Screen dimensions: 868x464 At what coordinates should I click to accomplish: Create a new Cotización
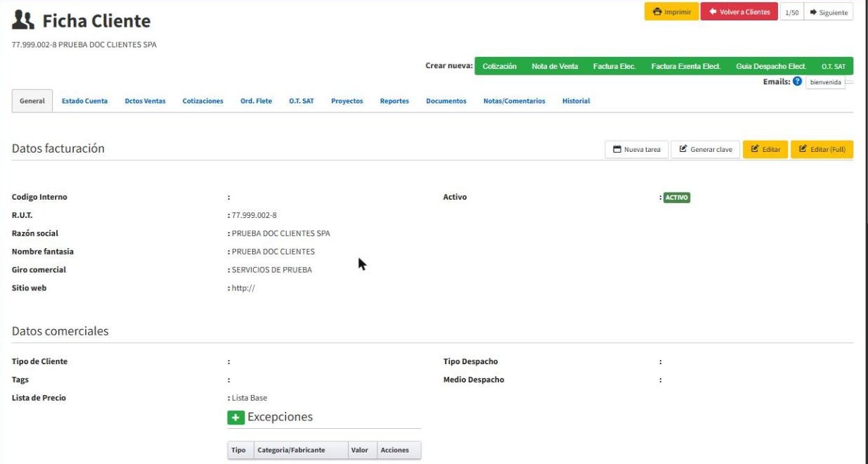click(500, 66)
